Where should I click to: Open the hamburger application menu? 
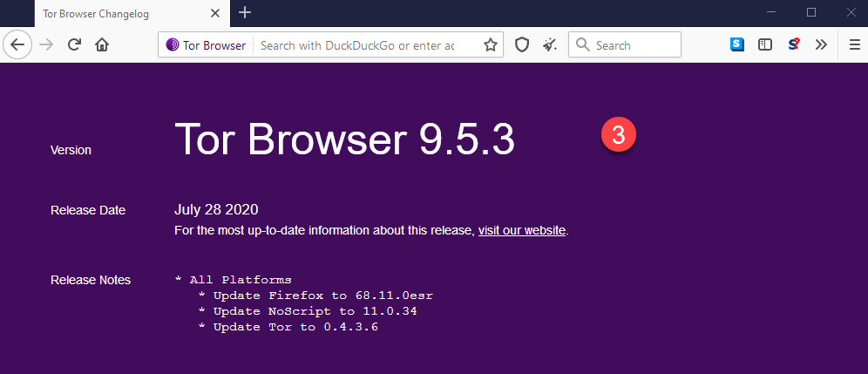[855, 44]
